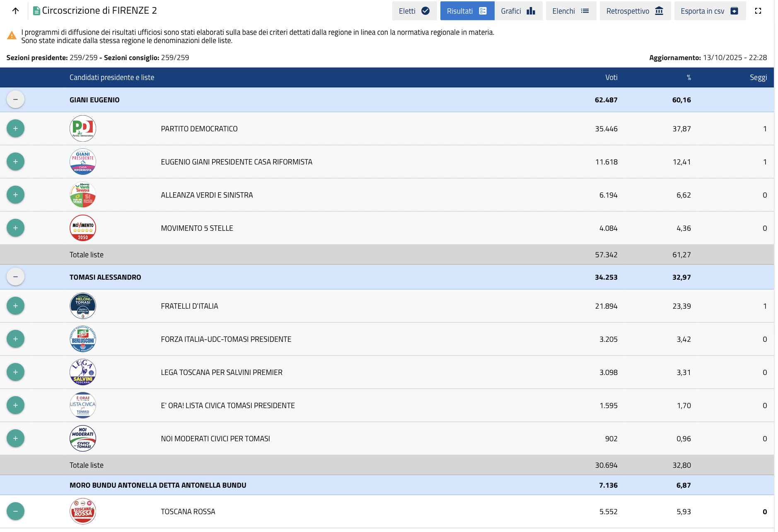Image resolution: width=778 pixels, height=532 pixels.
Task: Open fullscreen view icon
Action: click(x=758, y=11)
